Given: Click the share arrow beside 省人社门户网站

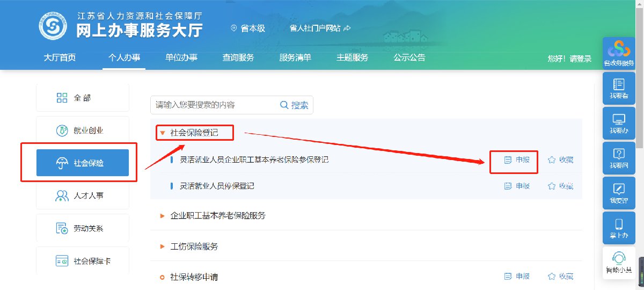Looking at the screenshot, I should pos(347,28).
